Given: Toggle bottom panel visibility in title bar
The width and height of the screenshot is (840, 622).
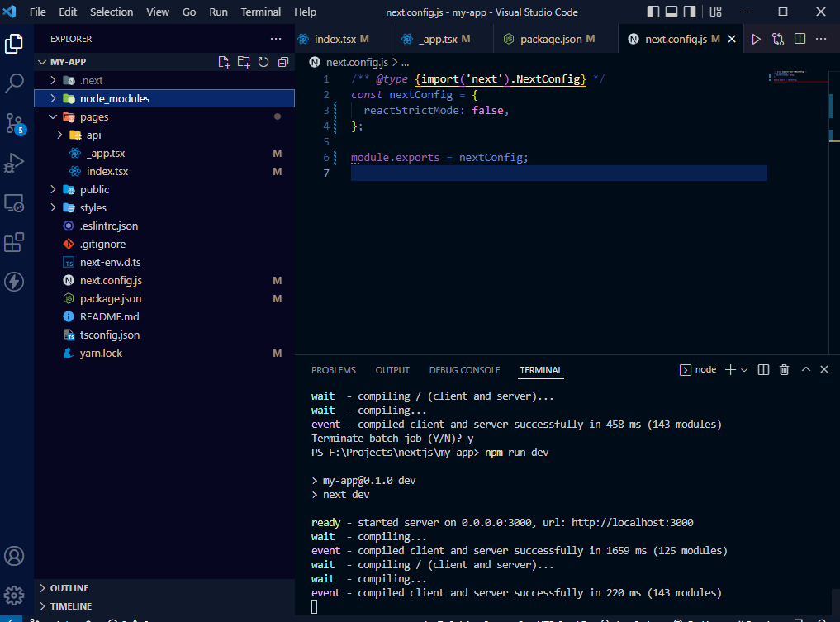Looking at the screenshot, I should click(x=672, y=12).
